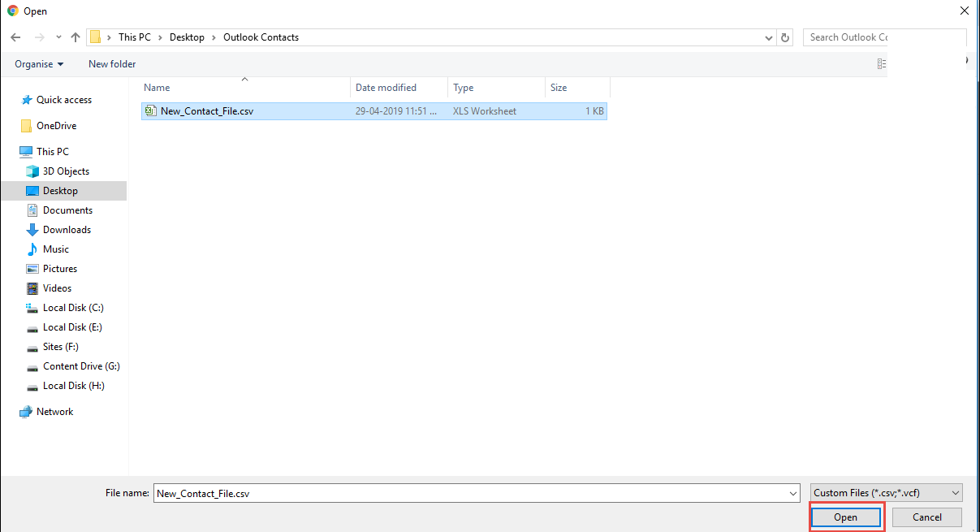The height and width of the screenshot is (532, 980).
Task: Click the New folder button
Action: [112, 64]
